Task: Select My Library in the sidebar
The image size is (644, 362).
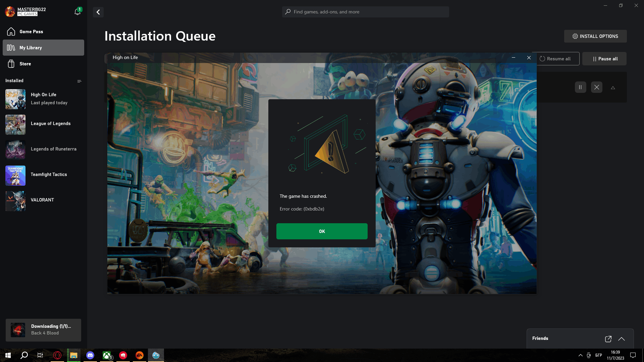Action: (43, 48)
